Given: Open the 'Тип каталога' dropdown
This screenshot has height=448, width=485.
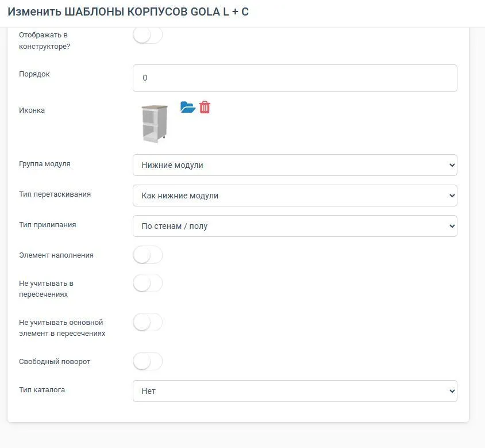Looking at the screenshot, I should tap(295, 391).
